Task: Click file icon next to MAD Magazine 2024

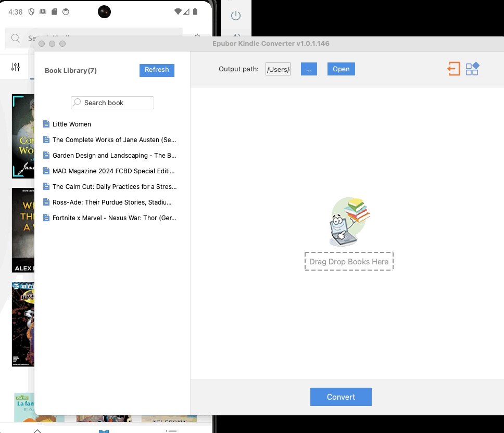Action: pos(46,171)
